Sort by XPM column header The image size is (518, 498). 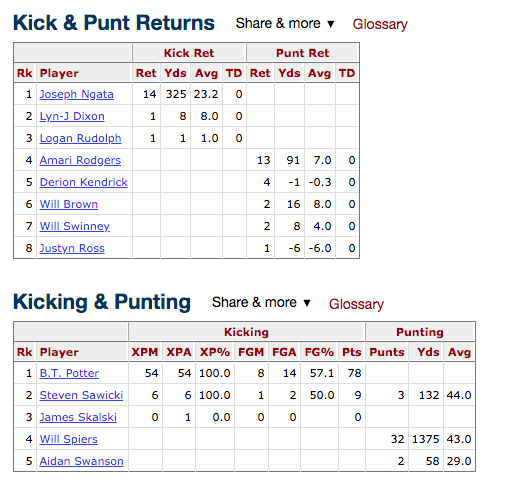[x=145, y=352]
